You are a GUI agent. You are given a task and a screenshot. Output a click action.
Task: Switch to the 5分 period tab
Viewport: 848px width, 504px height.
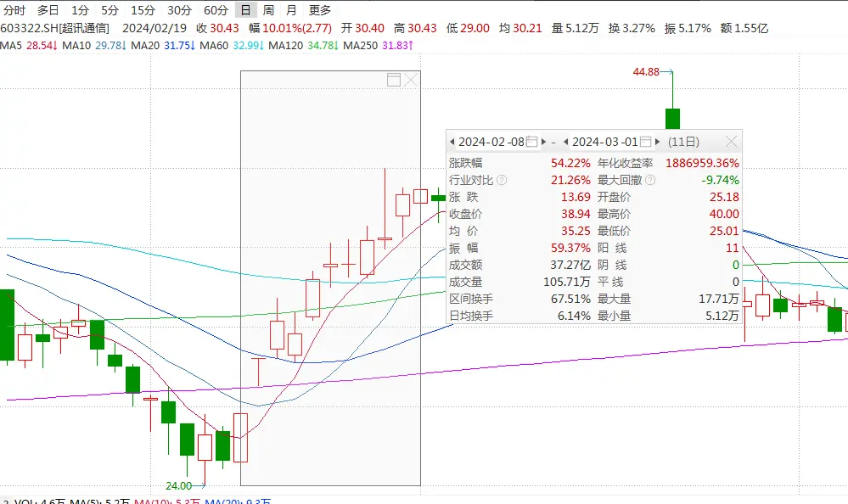coord(110,10)
